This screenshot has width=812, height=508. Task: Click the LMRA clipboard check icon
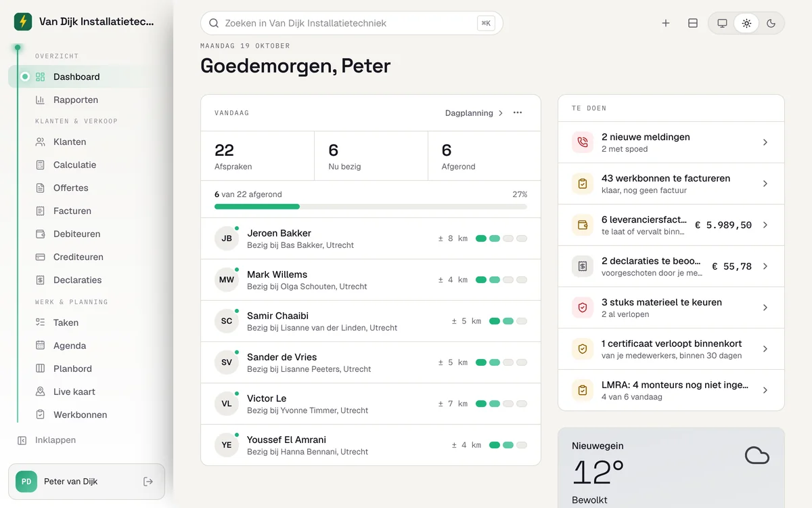(x=583, y=390)
